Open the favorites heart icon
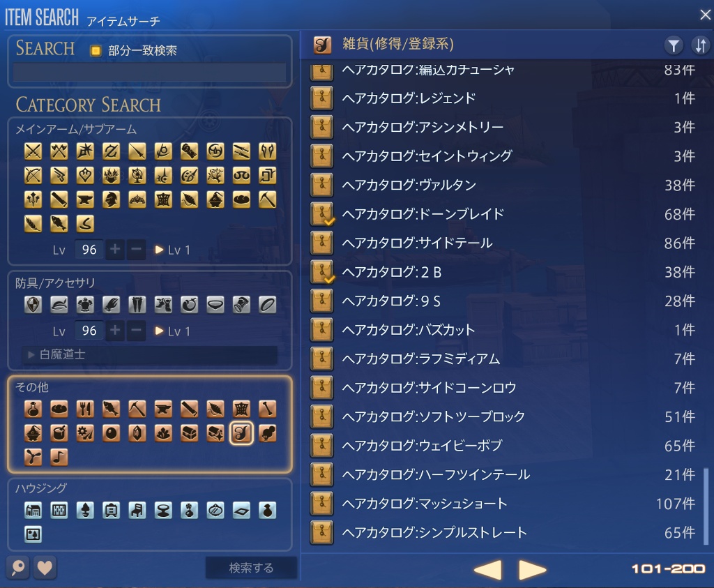 tap(44, 568)
